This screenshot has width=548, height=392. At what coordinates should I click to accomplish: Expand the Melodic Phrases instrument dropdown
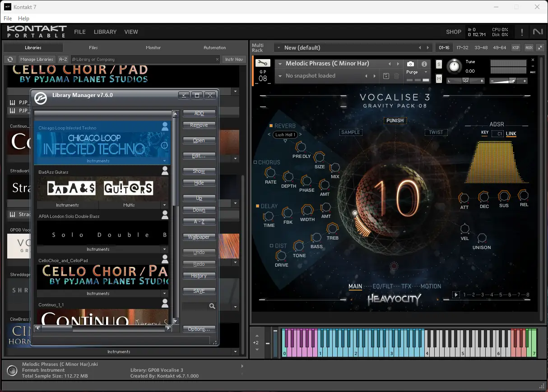(x=280, y=64)
